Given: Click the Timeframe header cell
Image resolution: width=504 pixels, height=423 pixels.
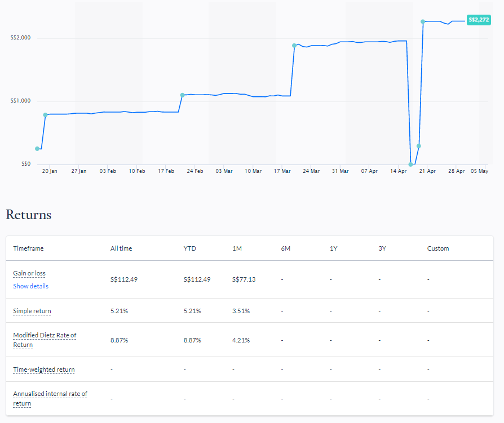Looking at the screenshot, I should tap(28, 248).
